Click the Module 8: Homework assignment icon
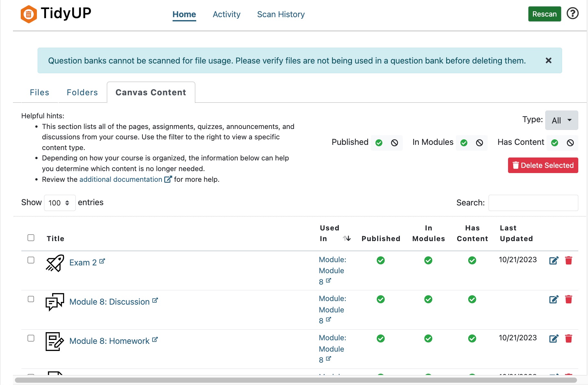Viewport: 588px width, 385px height. (55, 341)
